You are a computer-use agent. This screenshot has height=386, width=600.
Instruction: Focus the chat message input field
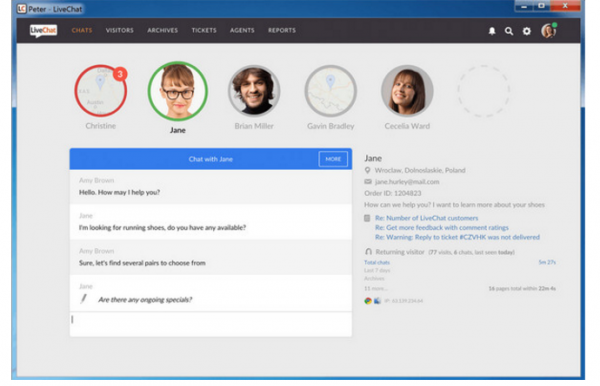(x=211, y=324)
